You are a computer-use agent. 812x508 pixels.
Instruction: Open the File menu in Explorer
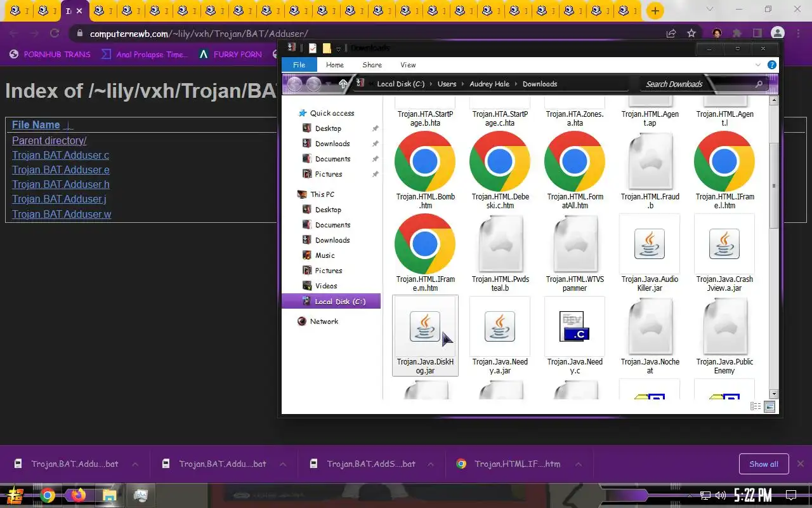point(299,65)
